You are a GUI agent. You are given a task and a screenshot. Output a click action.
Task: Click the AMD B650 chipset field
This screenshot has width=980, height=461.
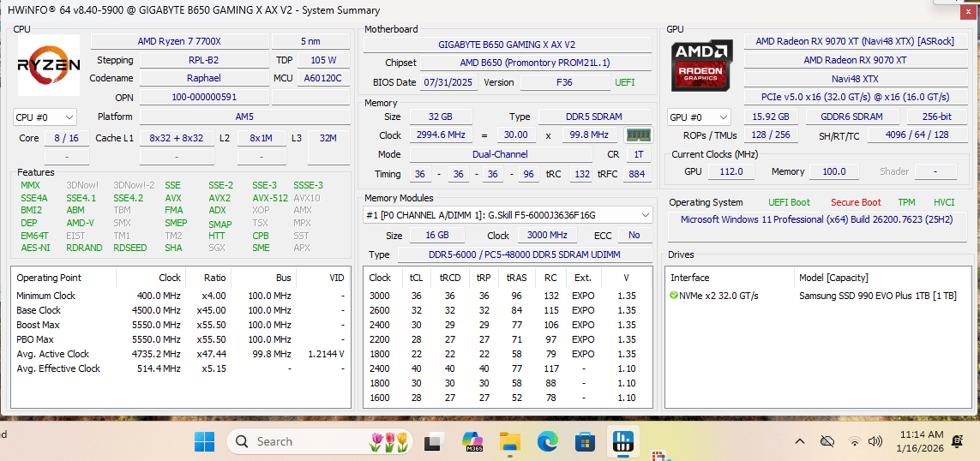536,63
